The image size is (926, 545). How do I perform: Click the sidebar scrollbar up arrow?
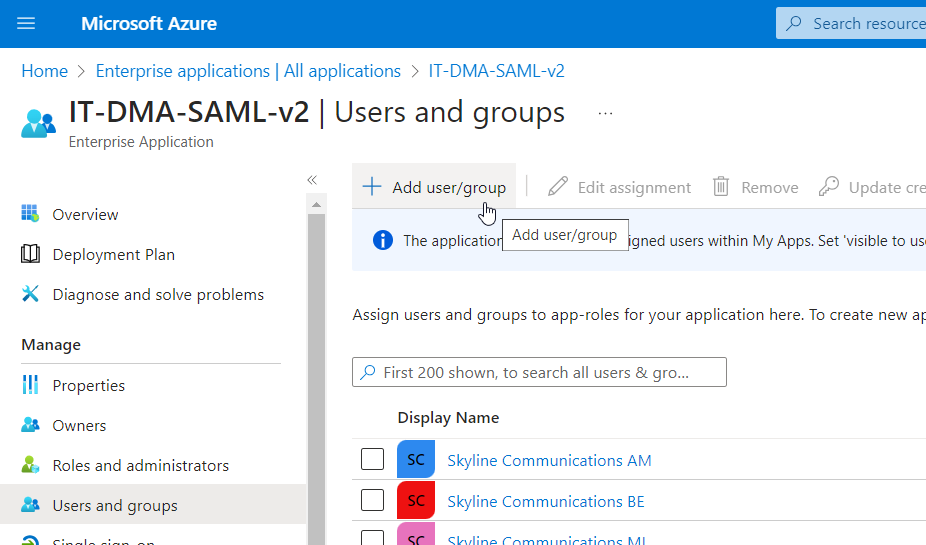click(317, 205)
